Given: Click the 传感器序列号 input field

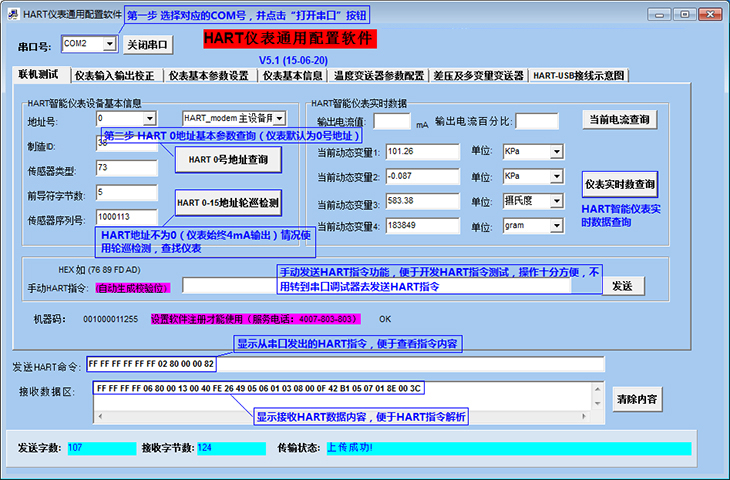Looking at the screenshot, I should [x=126, y=217].
